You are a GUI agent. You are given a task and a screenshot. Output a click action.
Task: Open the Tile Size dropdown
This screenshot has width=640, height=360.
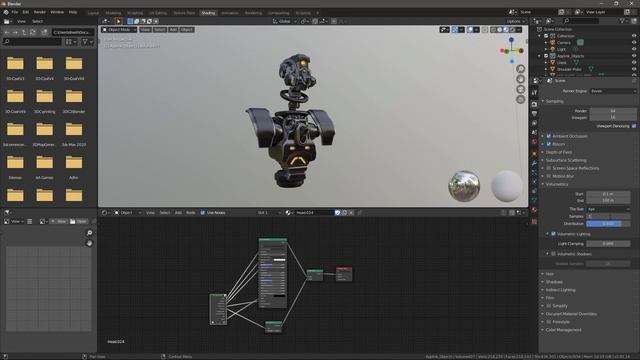tap(608, 209)
